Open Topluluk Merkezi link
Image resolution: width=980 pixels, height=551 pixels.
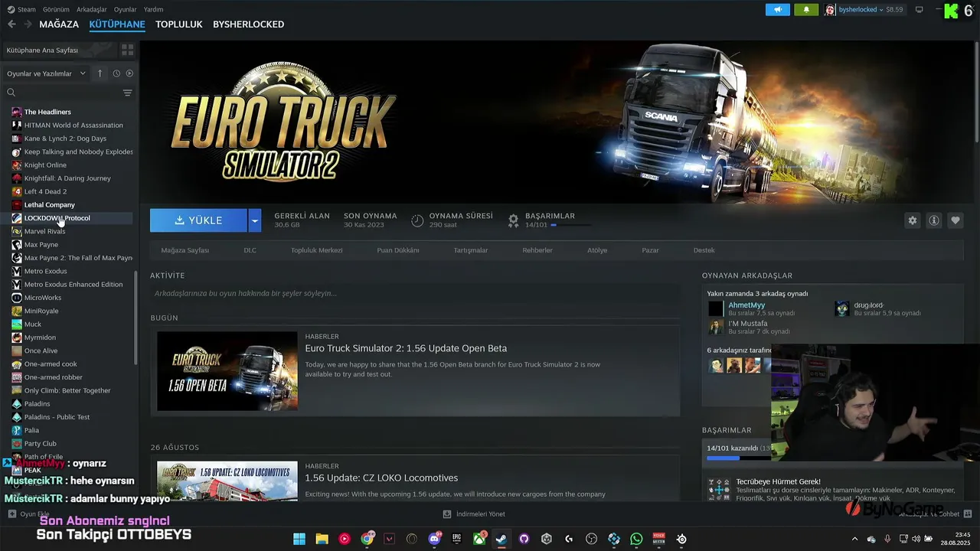pyautogui.click(x=316, y=250)
